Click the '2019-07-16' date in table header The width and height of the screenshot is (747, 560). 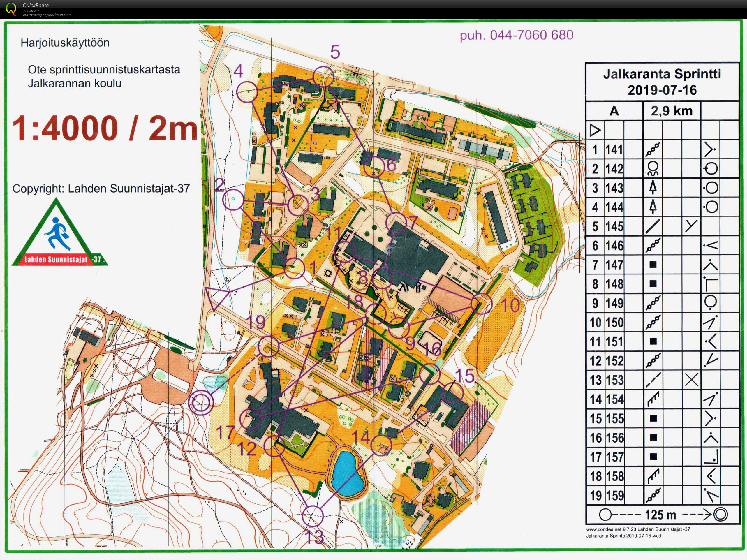pos(662,90)
